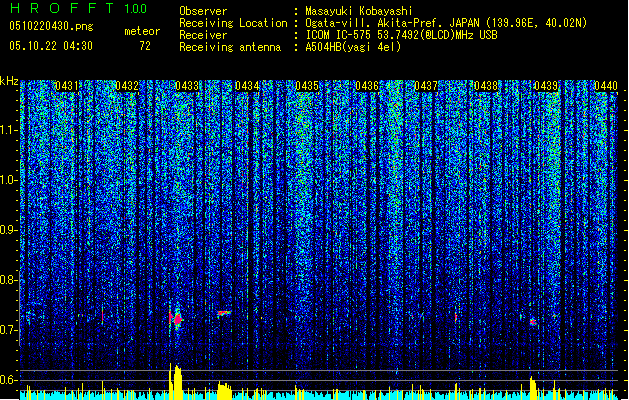
Task: Select ICOM IC-575 receiver details
Action: coord(402,35)
